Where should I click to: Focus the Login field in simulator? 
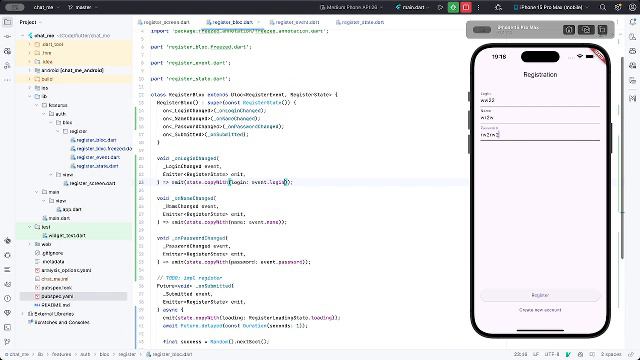click(x=540, y=98)
